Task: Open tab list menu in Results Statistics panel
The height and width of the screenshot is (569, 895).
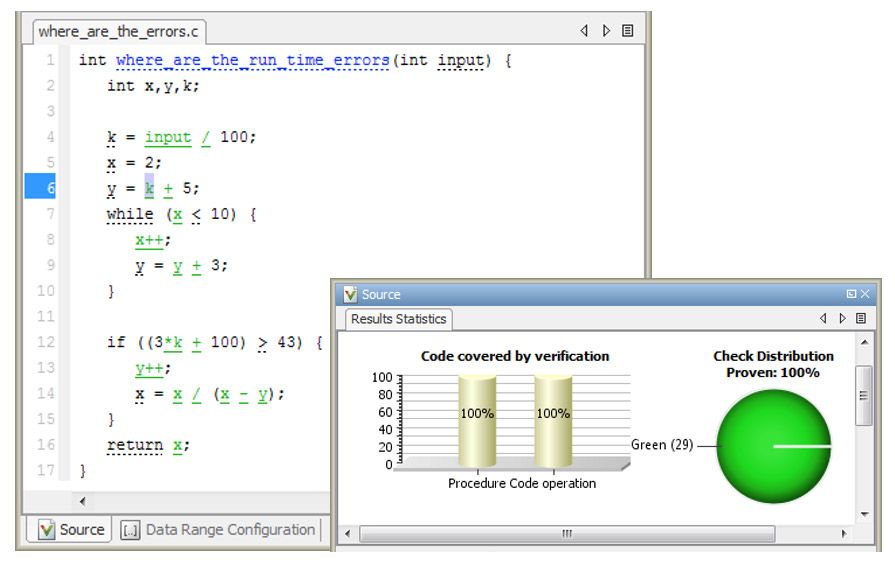Action: [860, 319]
